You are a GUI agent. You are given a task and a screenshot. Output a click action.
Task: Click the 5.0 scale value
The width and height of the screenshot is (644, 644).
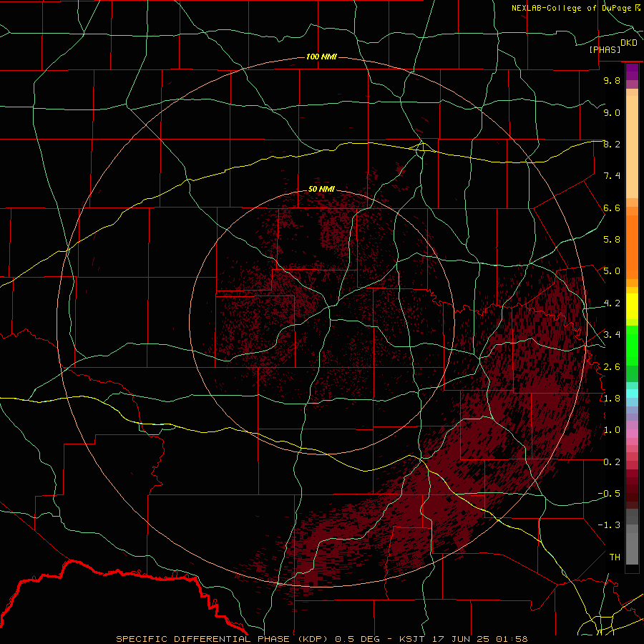pyautogui.click(x=612, y=271)
